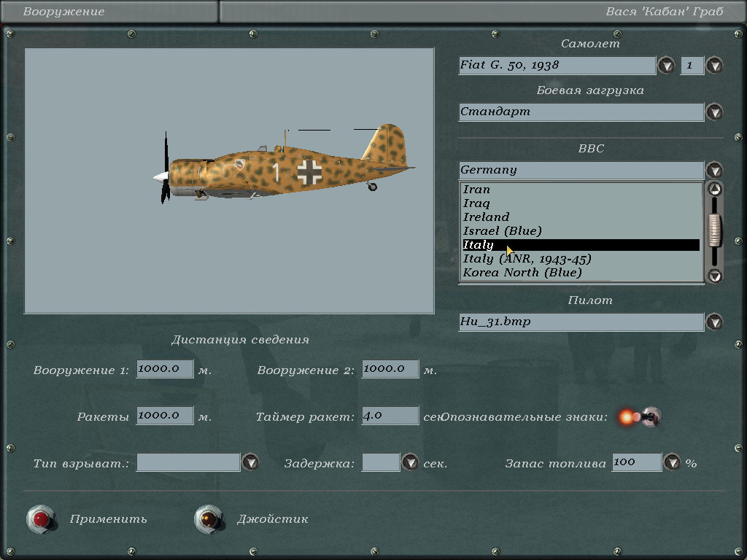Toggle the Опознавательные знаки markings switch

tap(640, 417)
